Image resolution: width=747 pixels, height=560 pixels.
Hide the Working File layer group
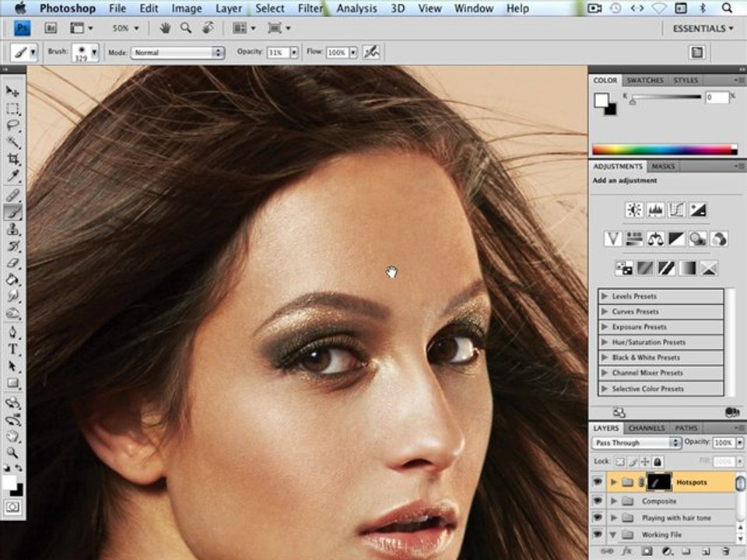pos(598,534)
